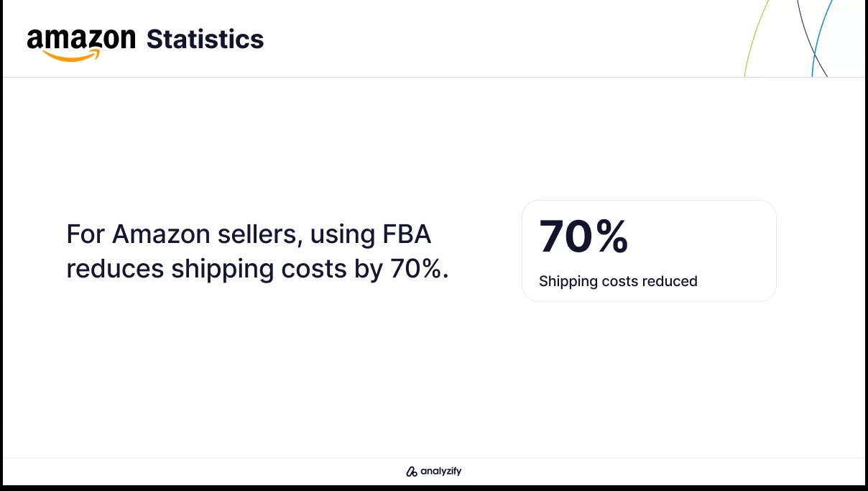Click the percent sign in large figure
Viewport: 868px width, 491px height.
(x=611, y=237)
